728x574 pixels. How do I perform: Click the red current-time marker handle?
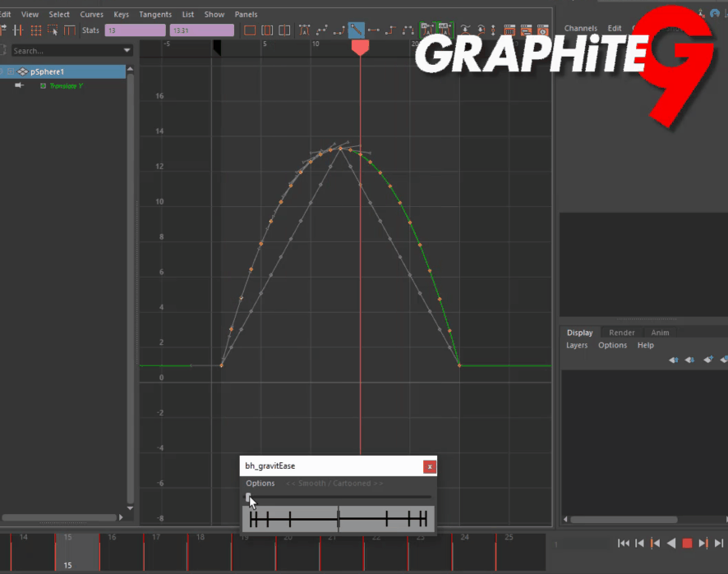360,48
